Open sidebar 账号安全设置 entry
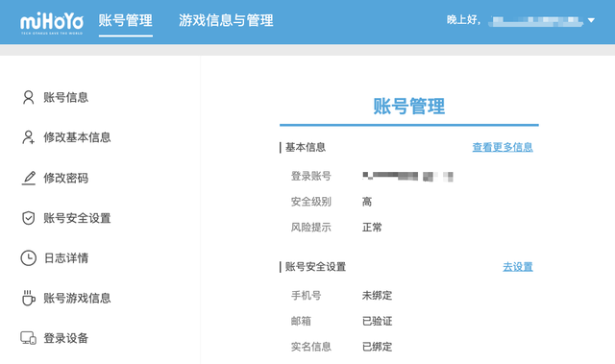Viewport: 615px width, 364px height. coord(77,218)
